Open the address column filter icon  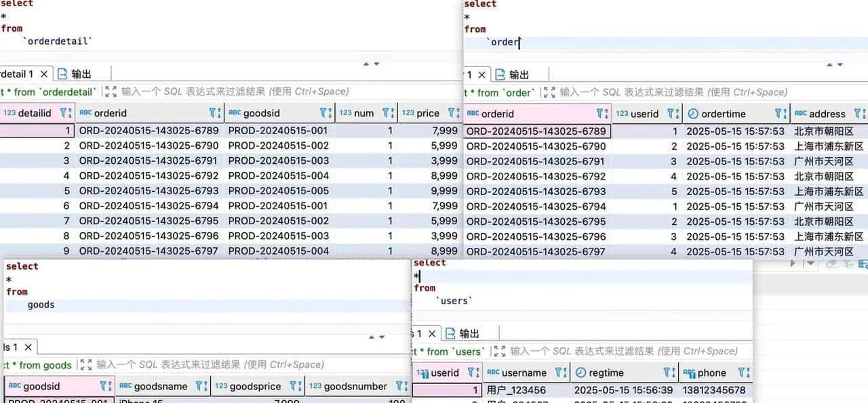point(860,114)
